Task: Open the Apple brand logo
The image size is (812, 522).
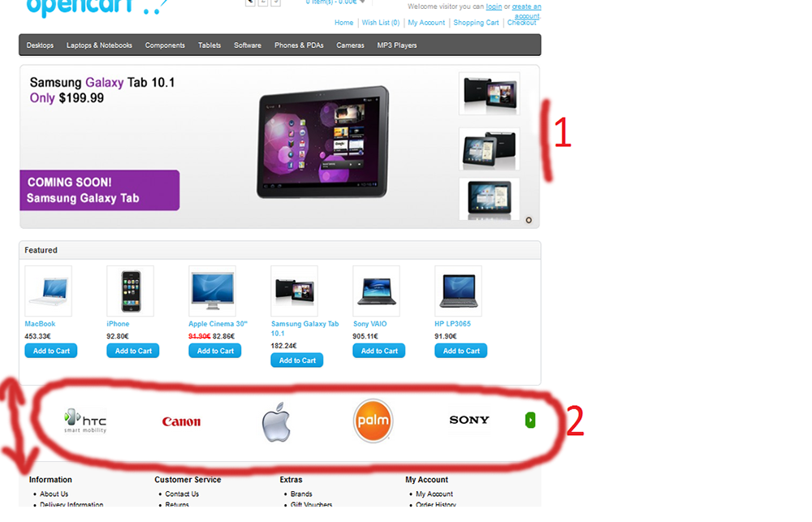Action: pyautogui.click(x=276, y=422)
